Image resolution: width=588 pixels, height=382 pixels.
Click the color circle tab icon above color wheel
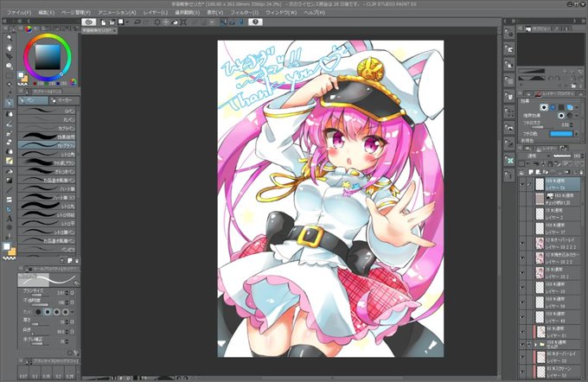[29, 29]
